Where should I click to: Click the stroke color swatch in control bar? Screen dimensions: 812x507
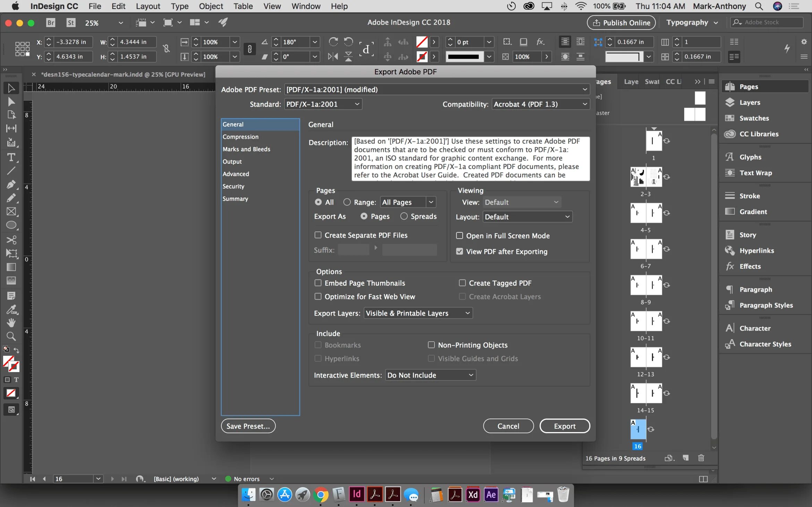click(422, 57)
